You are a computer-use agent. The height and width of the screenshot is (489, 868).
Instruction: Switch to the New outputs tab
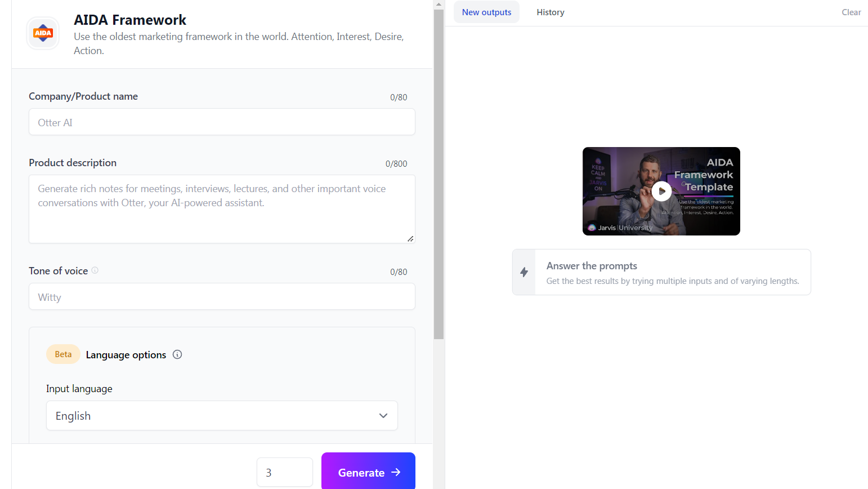(486, 12)
